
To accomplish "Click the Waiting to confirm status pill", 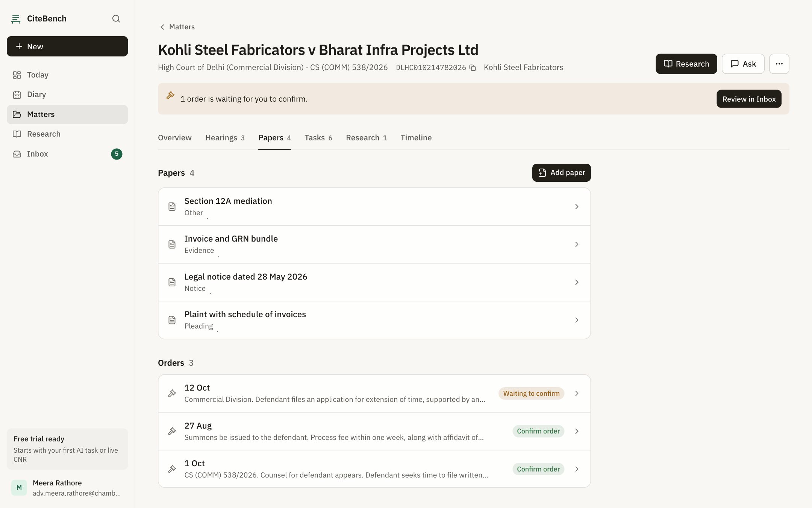I will click(x=531, y=393).
